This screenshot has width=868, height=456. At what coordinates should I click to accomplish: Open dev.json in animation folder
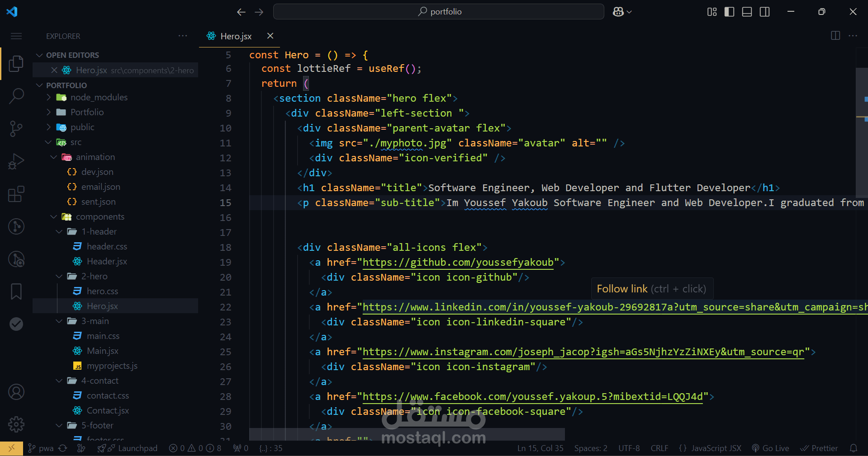coord(97,172)
